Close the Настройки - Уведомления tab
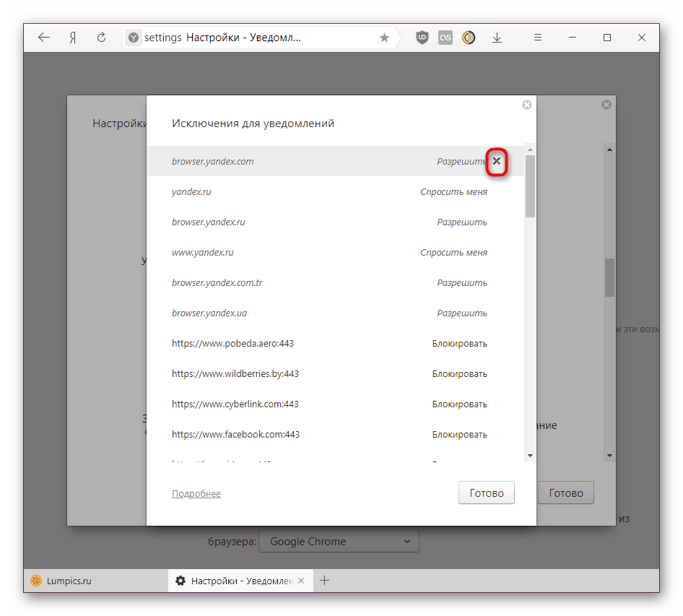The image size is (683, 616). [x=301, y=581]
